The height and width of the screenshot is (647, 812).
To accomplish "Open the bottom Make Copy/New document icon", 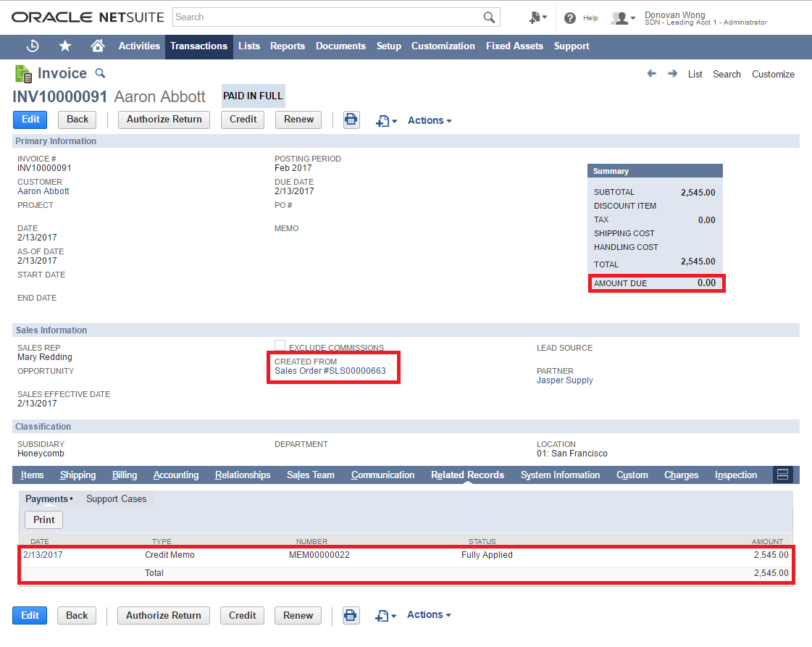I will coord(385,616).
